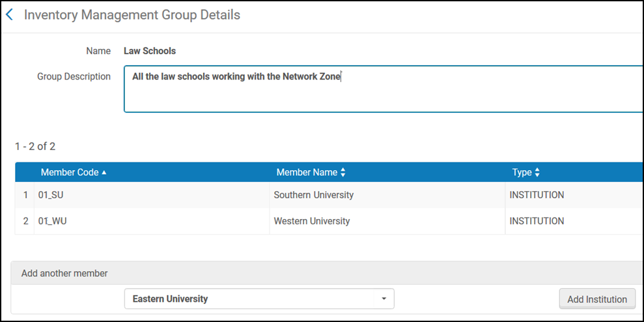Select the 01_WU member code cell
The width and height of the screenshot is (644, 322).
point(53,221)
